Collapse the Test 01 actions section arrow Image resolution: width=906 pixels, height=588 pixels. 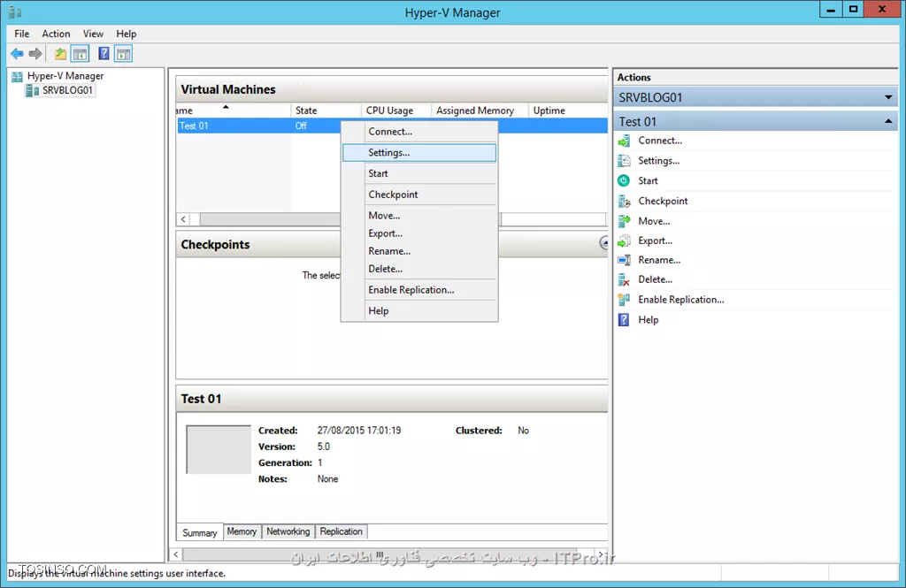pos(888,122)
